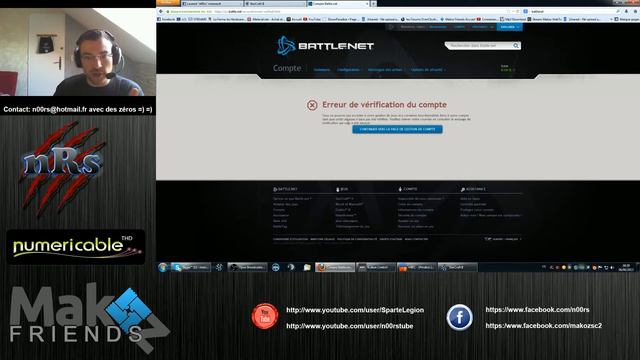Select the Compte Battle.net browser tab
Screen dimensions: 640x360
pos(338,4)
